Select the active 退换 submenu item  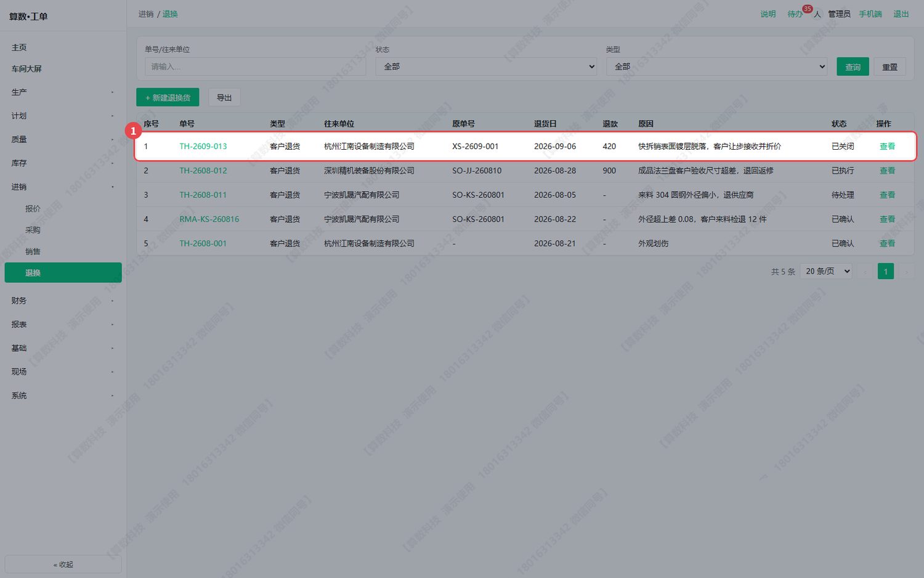[63, 273]
